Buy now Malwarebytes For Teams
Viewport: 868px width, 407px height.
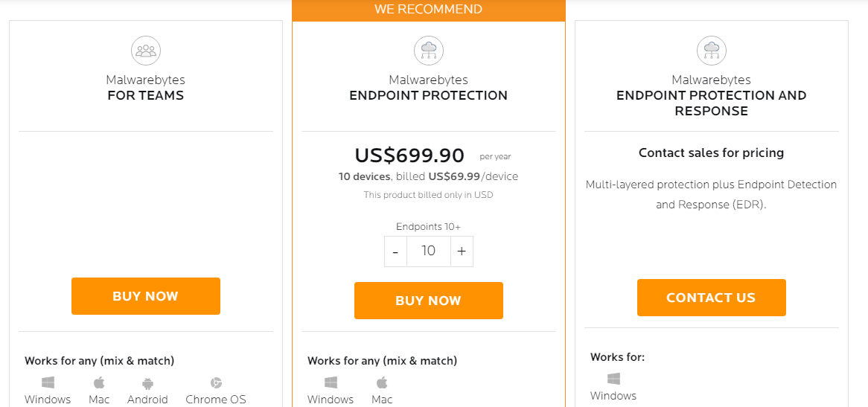[x=146, y=296]
